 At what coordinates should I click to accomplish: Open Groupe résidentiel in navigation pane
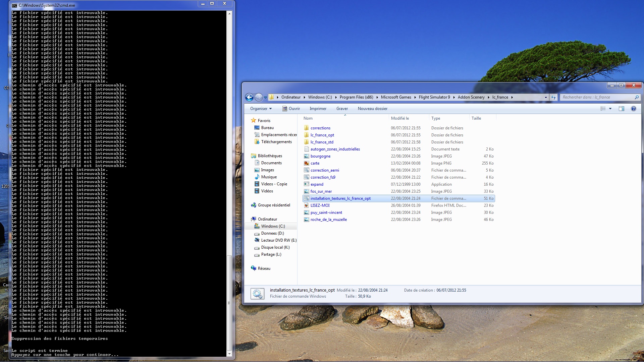pyautogui.click(x=274, y=205)
